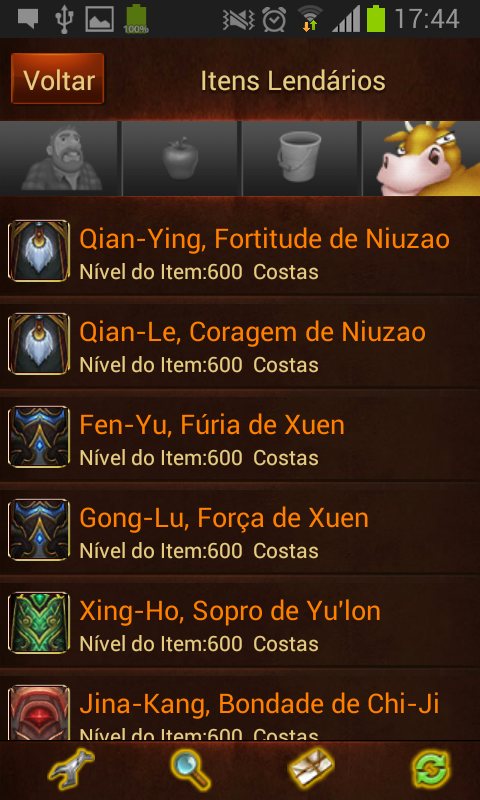Tap the Qian-Ying white cloak thumbnail
Image resolution: width=480 pixels, height=800 pixels.
tap(39, 251)
